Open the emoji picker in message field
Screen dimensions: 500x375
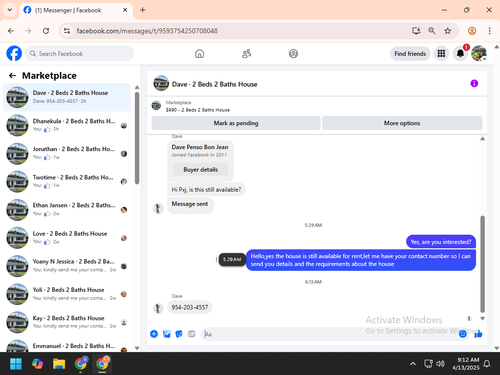[463, 334]
